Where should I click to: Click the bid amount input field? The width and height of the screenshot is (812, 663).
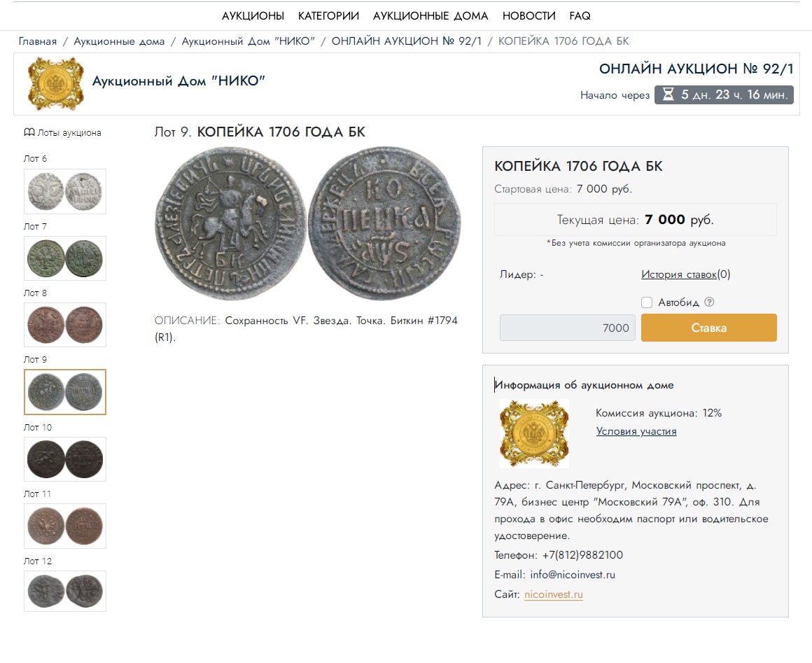[x=567, y=328]
